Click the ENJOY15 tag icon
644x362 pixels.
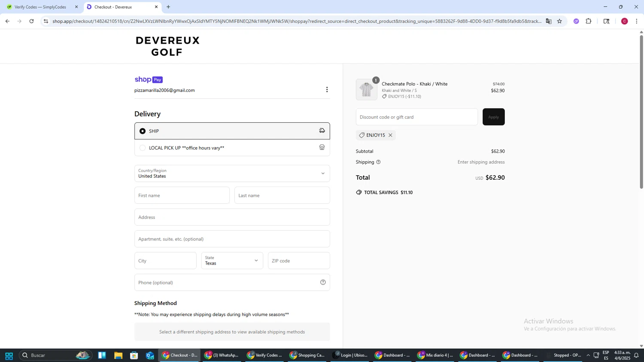(361, 135)
